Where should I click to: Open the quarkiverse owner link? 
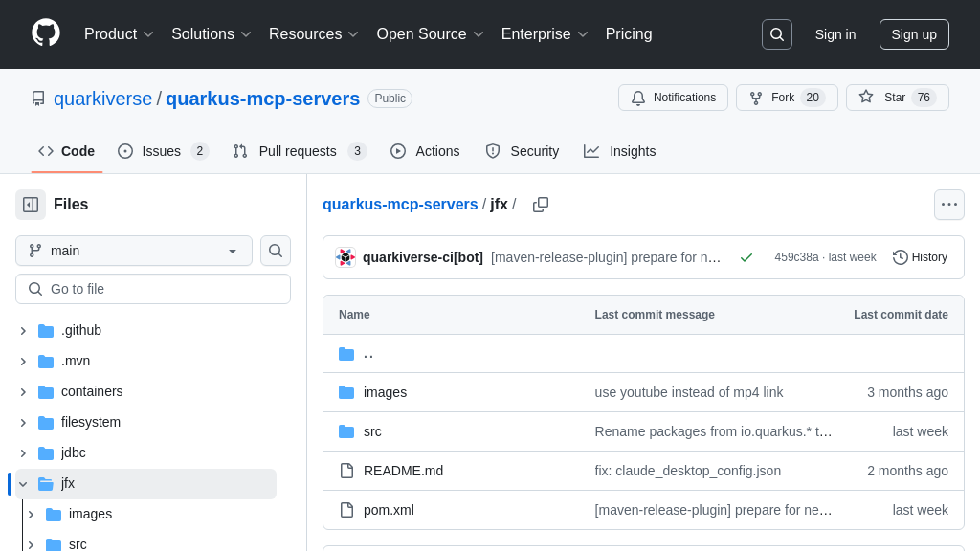point(102,99)
